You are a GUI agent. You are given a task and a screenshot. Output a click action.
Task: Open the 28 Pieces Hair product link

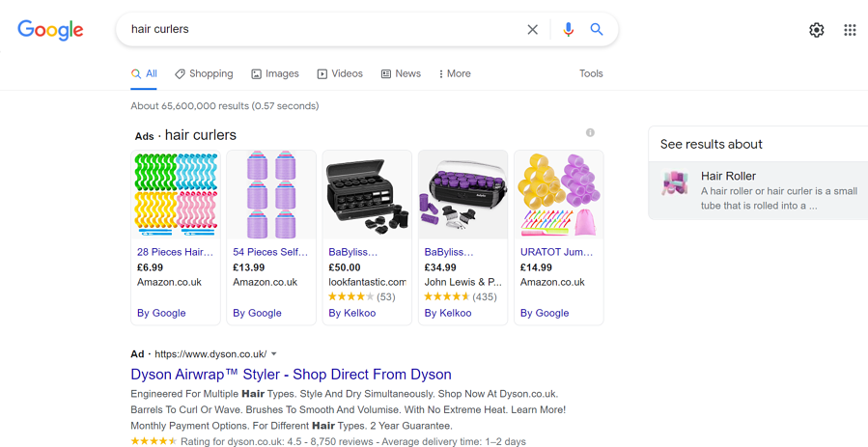coord(175,252)
